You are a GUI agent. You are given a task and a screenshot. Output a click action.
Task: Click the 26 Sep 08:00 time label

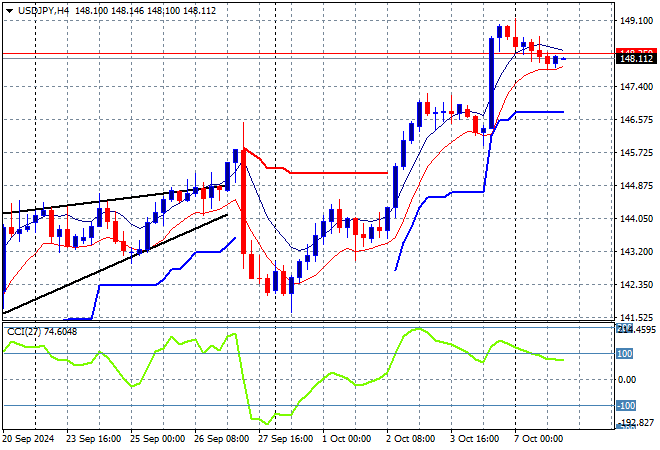click(221, 439)
